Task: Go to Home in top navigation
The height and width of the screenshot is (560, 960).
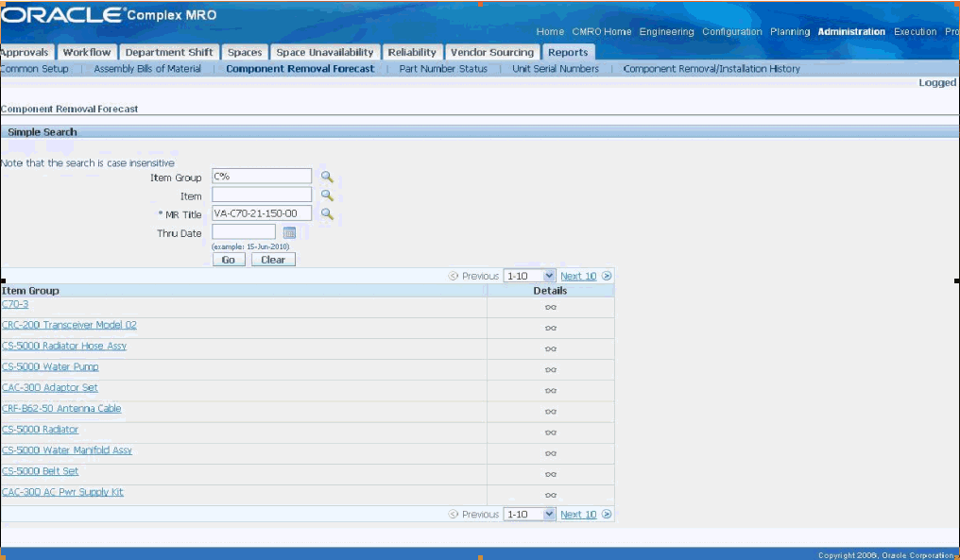Action: click(x=550, y=32)
